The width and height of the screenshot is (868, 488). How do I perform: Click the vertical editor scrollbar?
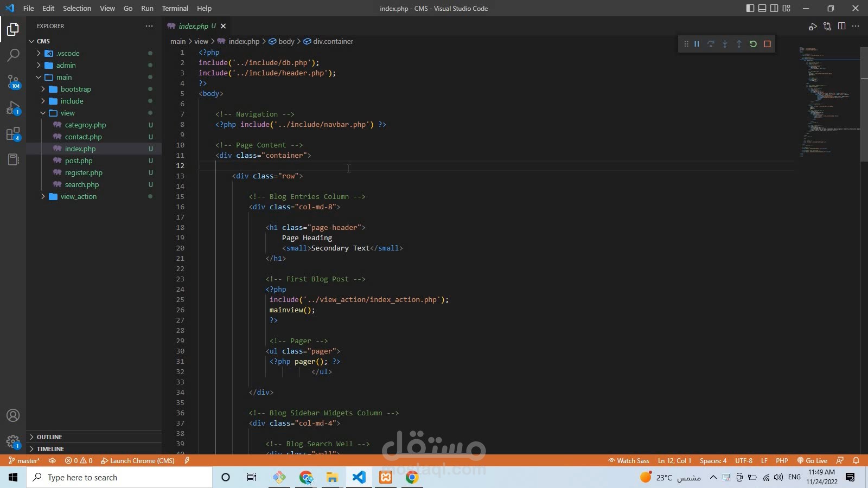tap(864, 104)
